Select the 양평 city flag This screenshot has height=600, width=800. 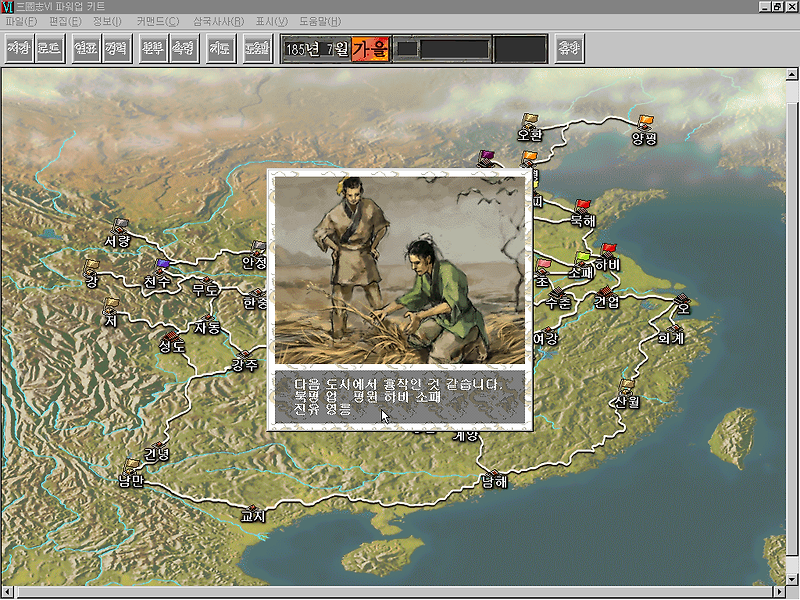[x=645, y=120]
